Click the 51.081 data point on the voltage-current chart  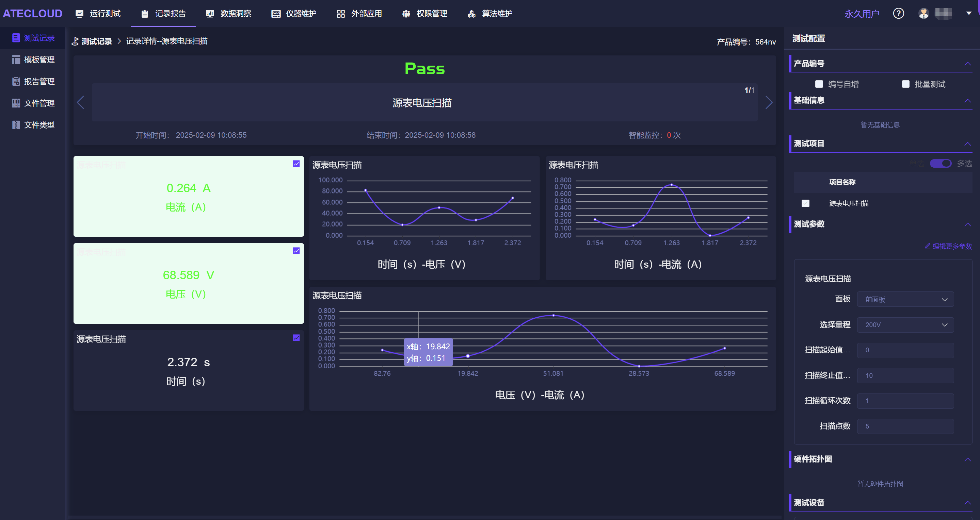point(553,316)
